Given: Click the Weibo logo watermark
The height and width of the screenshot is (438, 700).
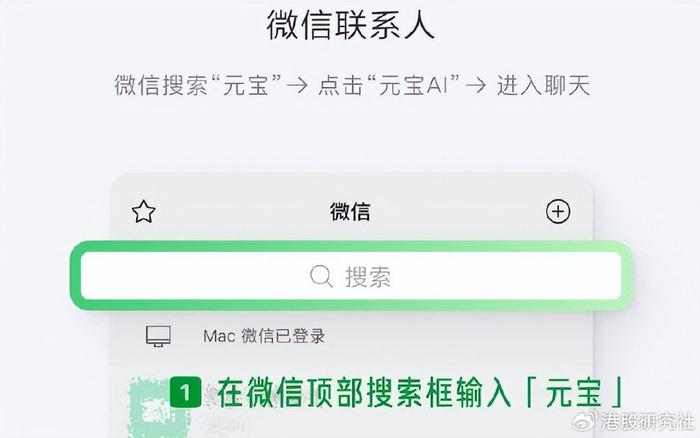Looking at the screenshot, I should [584, 421].
